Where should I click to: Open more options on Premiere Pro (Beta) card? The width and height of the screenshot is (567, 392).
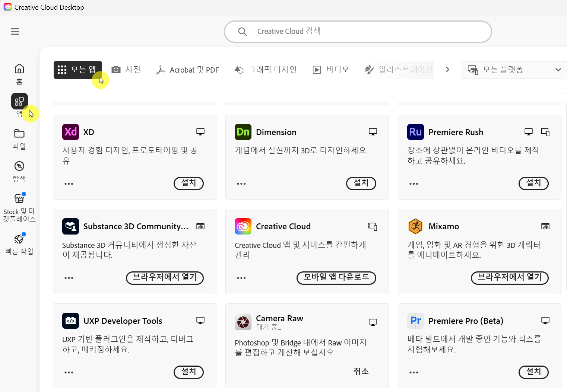point(414,372)
